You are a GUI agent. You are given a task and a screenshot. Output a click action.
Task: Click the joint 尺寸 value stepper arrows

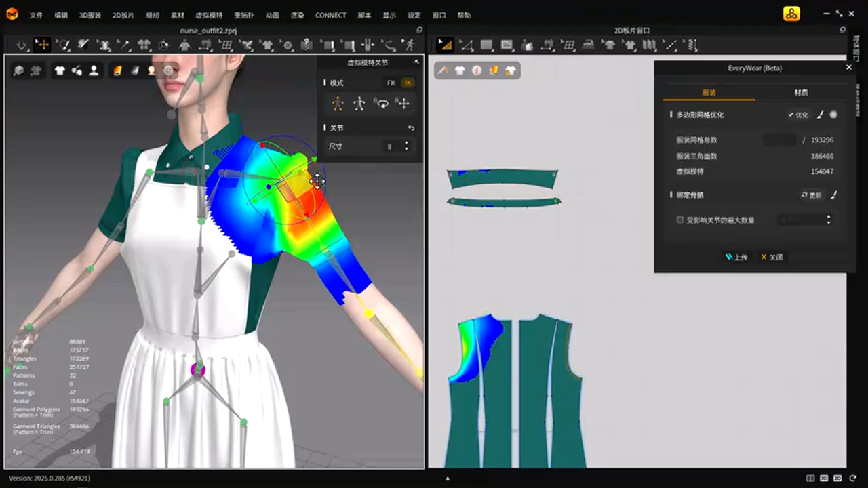point(406,146)
